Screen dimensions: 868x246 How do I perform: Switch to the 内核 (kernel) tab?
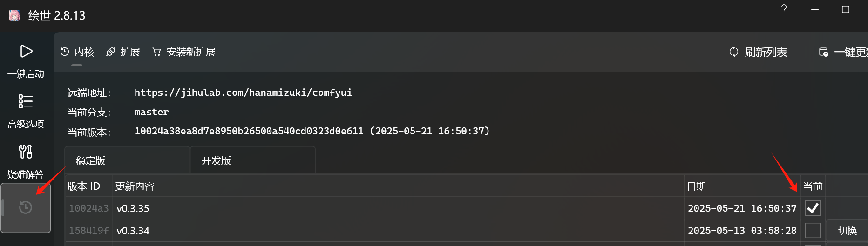click(78, 52)
